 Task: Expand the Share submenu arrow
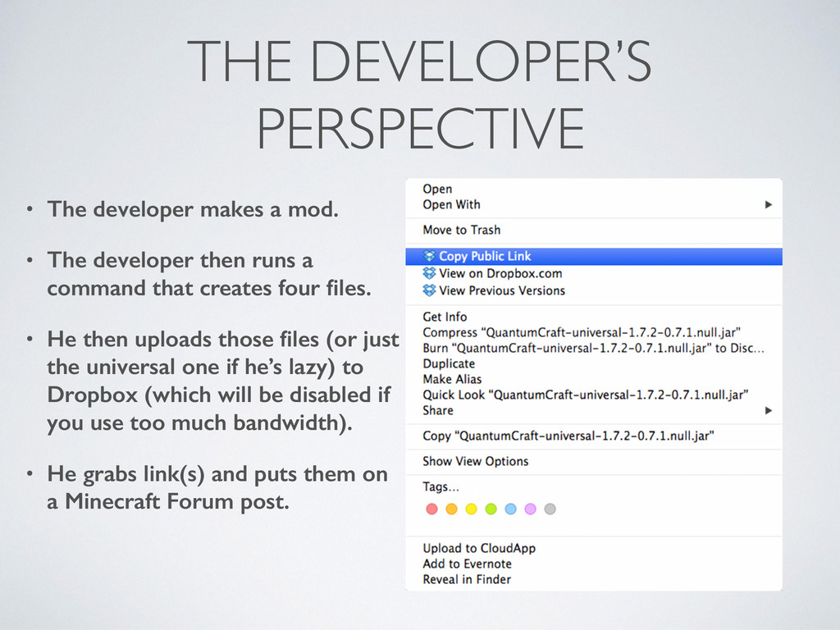768,410
